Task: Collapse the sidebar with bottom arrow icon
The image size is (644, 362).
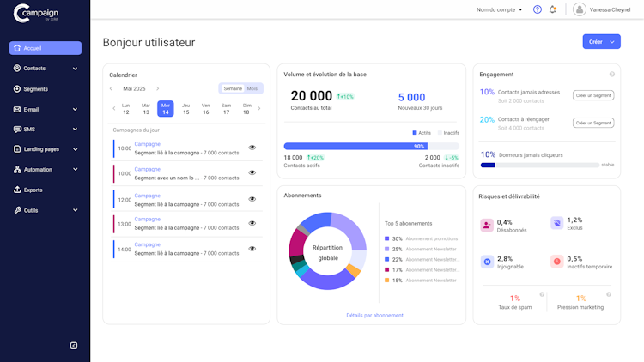Action: coord(74,346)
